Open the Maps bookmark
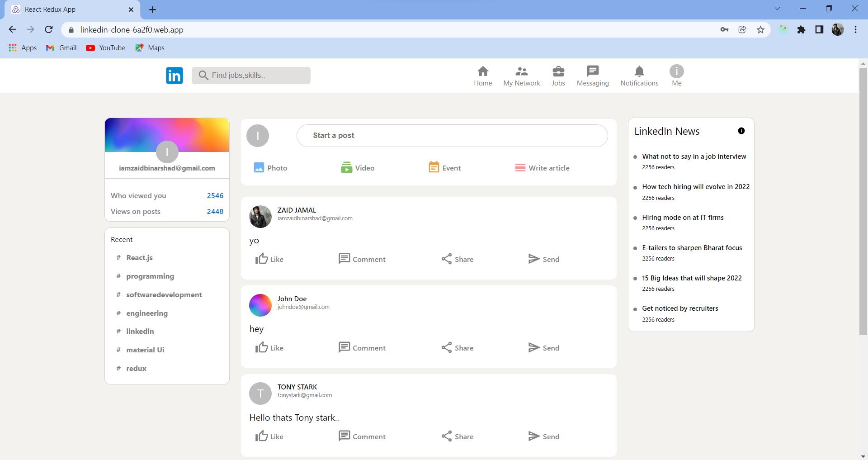This screenshot has height=460, width=868. click(x=150, y=48)
